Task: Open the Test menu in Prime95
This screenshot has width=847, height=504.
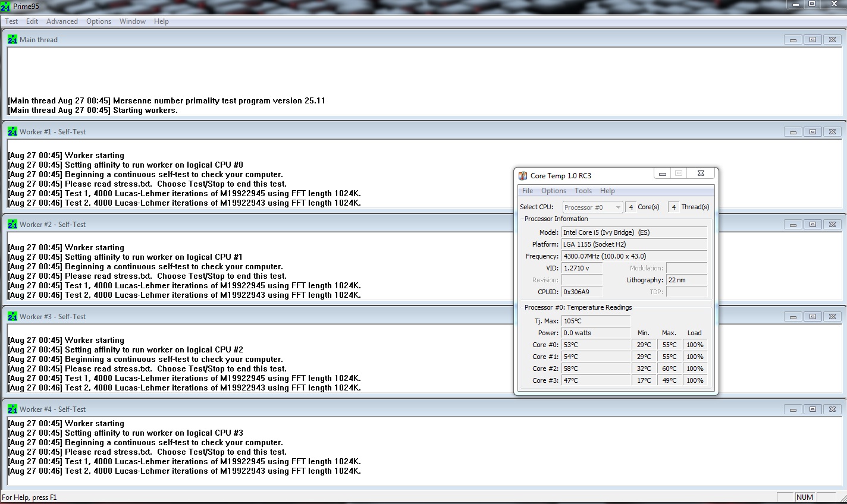Action: point(11,21)
